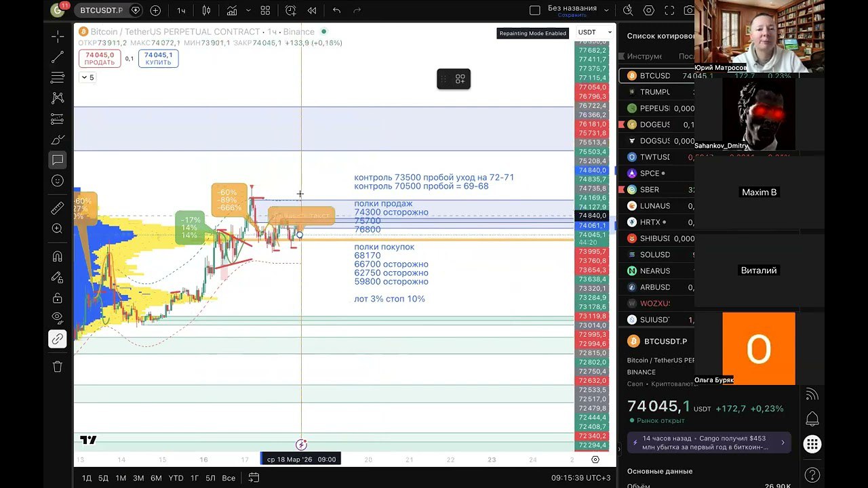The height and width of the screenshot is (488, 868).
Task: Toggle lock all drawings padlock
Action: pyautogui.click(x=58, y=298)
